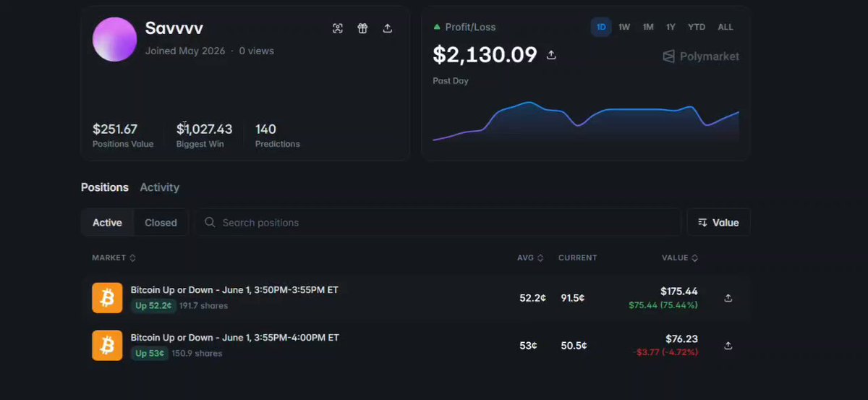The image size is (868, 400).
Task: Select the 1W time range
Action: pos(624,27)
